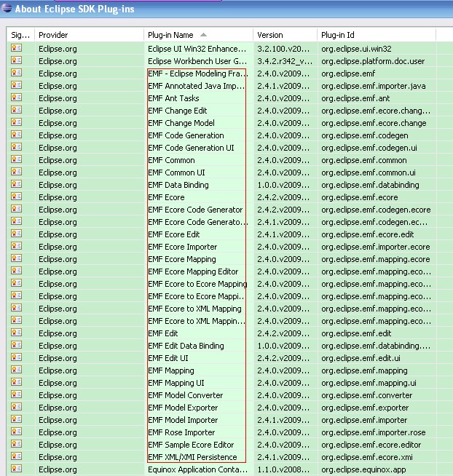The image size is (453, 476).
Task: Click the signed icon for Eclipse UI Win32 row
Action: 17,48
